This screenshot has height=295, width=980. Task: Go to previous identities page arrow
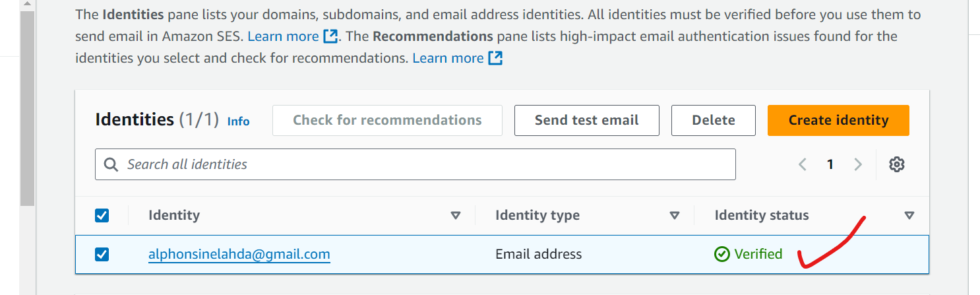pos(803,164)
